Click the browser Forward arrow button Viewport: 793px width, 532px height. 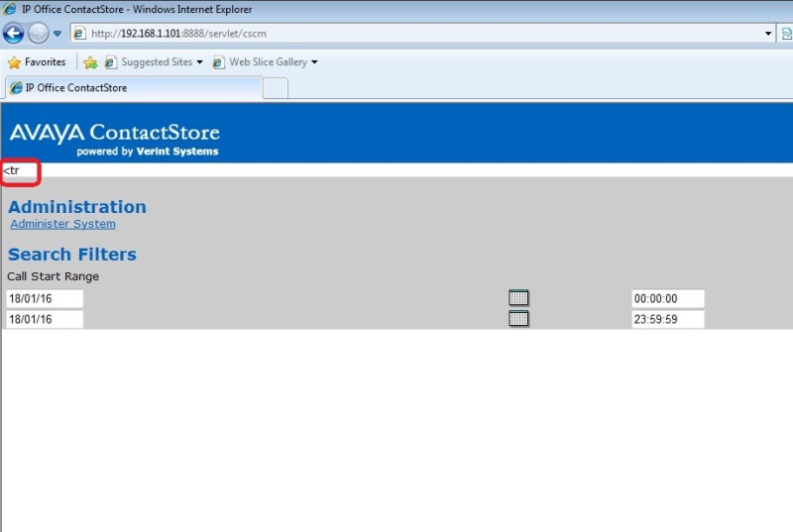(39, 34)
